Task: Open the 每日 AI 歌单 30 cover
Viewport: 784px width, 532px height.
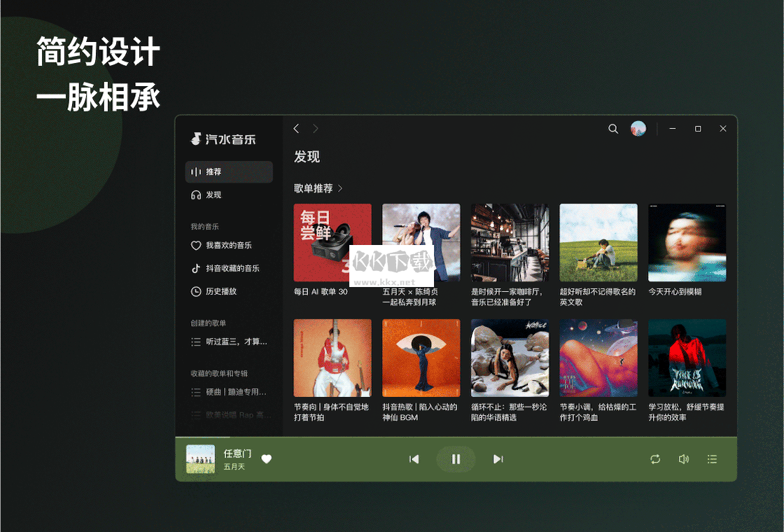Action: point(332,242)
